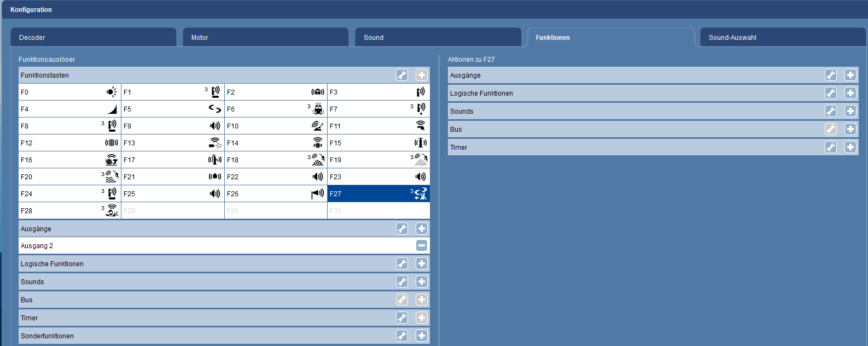Expand Aktionen Ausgänge with plus button

point(850,75)
